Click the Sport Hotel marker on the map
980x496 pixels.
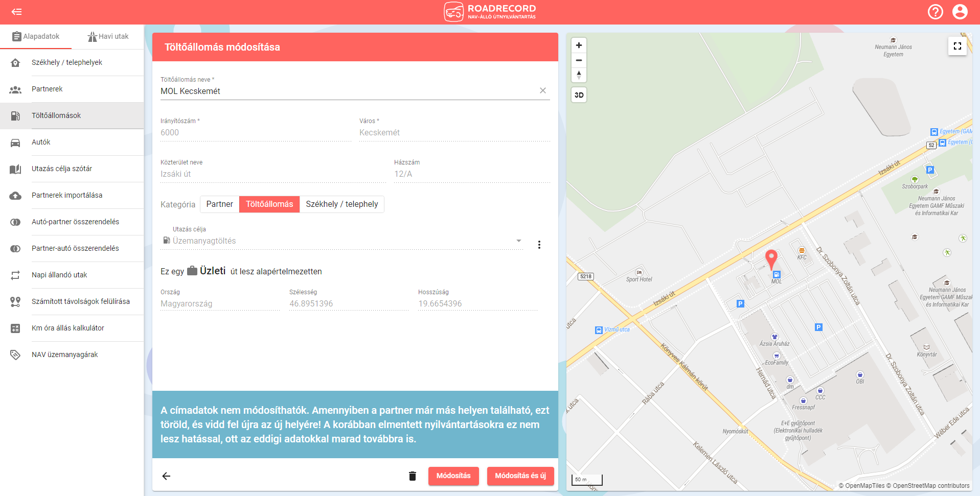pyautogui.click(x=639, y=276)
